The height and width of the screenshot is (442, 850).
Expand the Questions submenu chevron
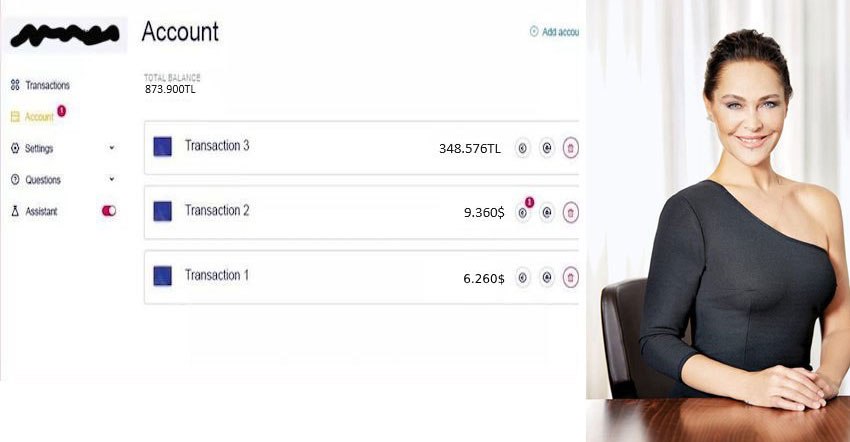coord(111,180)
